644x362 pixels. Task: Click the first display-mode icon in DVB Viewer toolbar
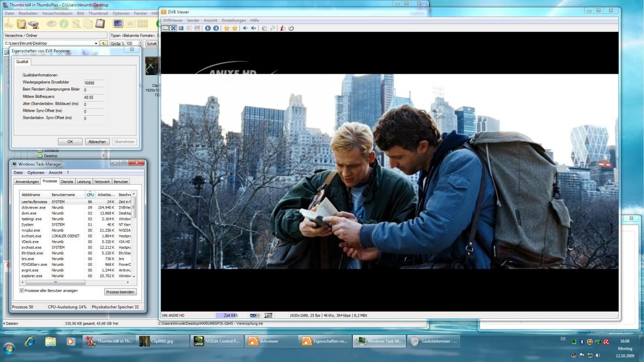coord(165,28)
